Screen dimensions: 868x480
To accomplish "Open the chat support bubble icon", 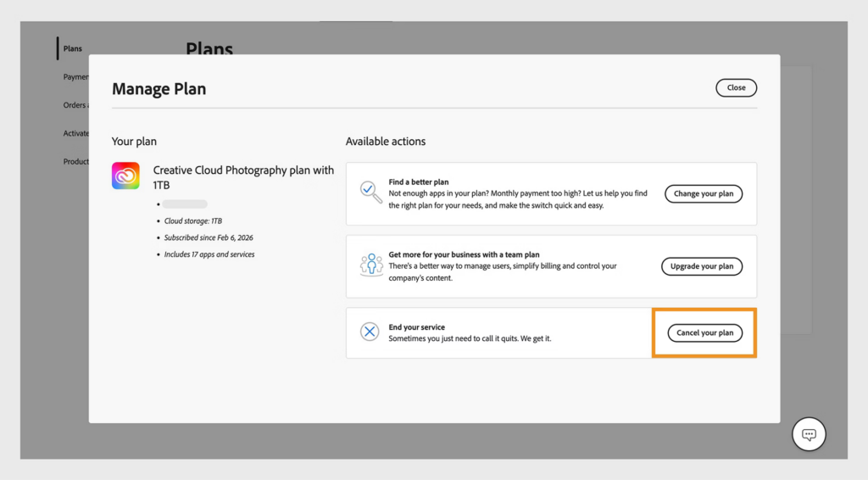I will pos(809,434).
